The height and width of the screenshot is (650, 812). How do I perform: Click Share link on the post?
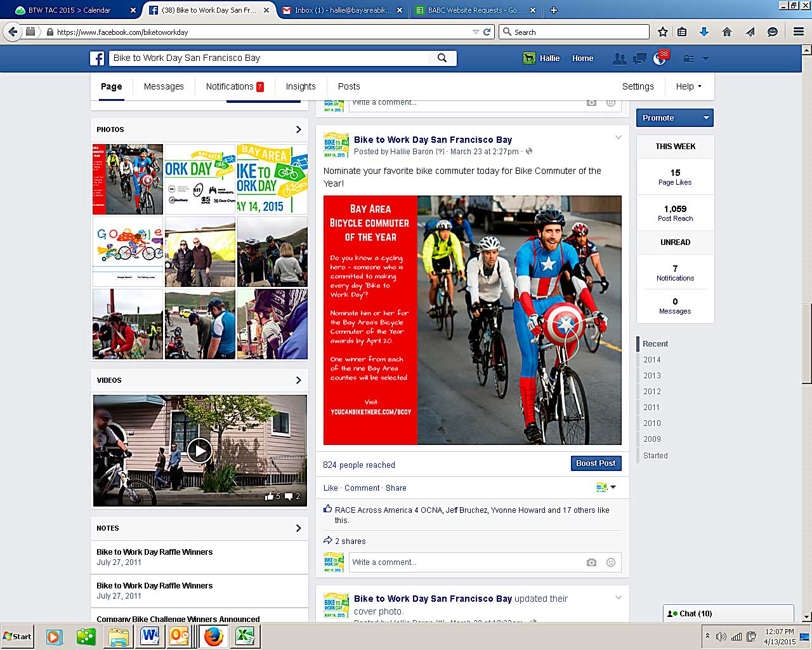point(396,488)
